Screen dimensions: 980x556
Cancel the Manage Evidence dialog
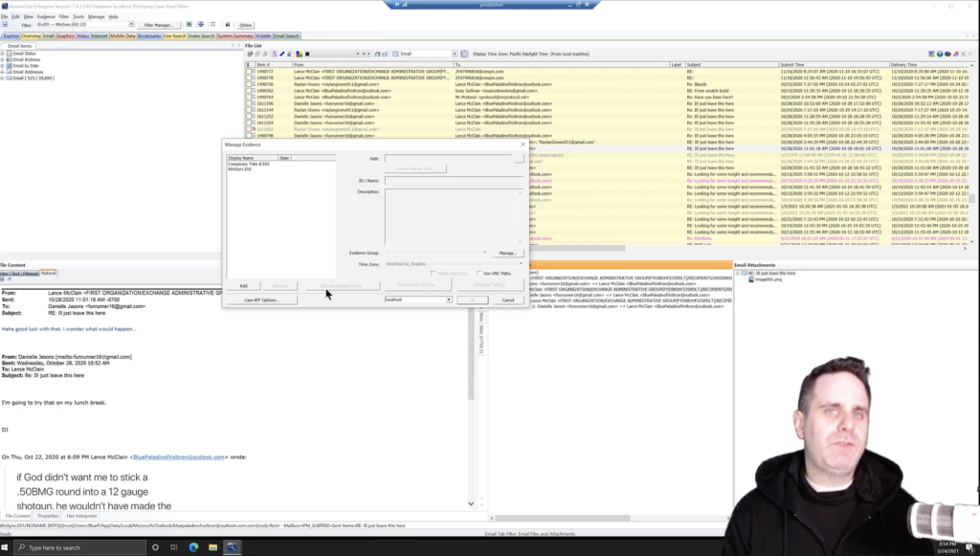tap(508, 300)
